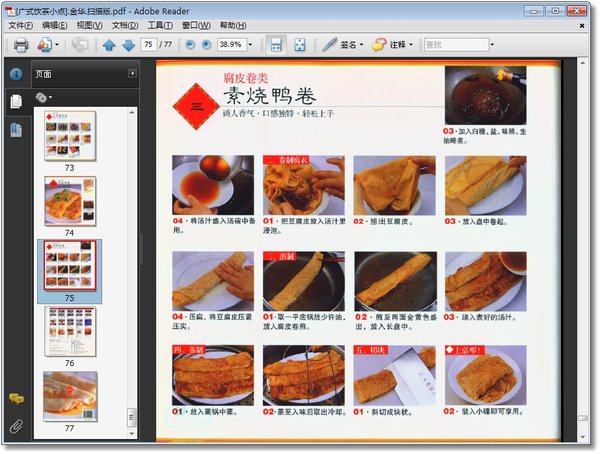Open the bookmarks panel icon

pos(16,130)
